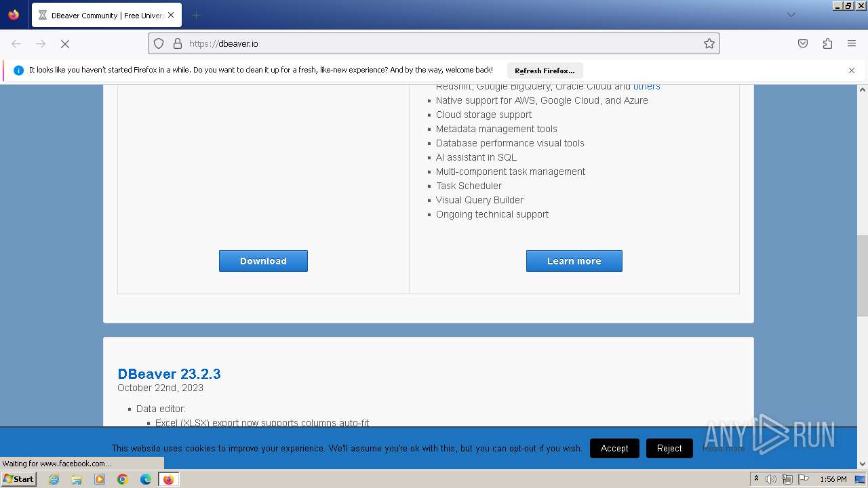Launch Google Chrome from taskbar
Viewport: 868px width, 488px height.
123,479
